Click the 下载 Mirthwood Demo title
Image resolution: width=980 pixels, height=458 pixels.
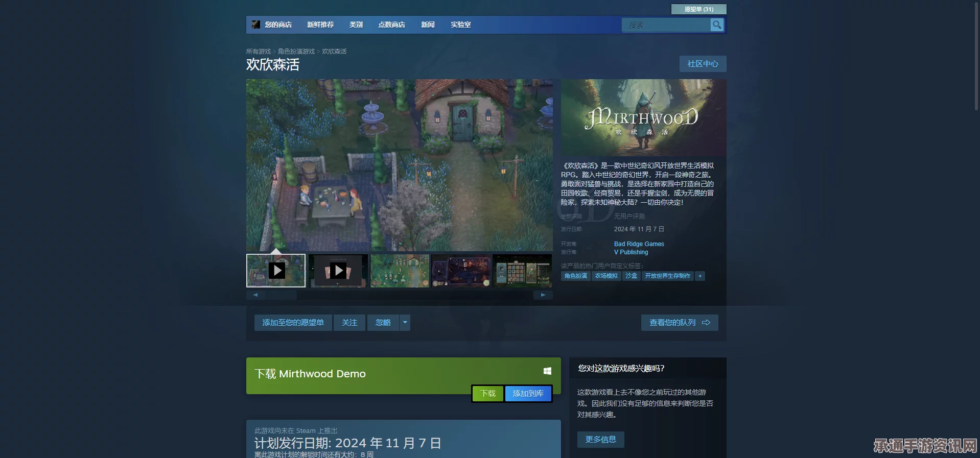(310, 374)
